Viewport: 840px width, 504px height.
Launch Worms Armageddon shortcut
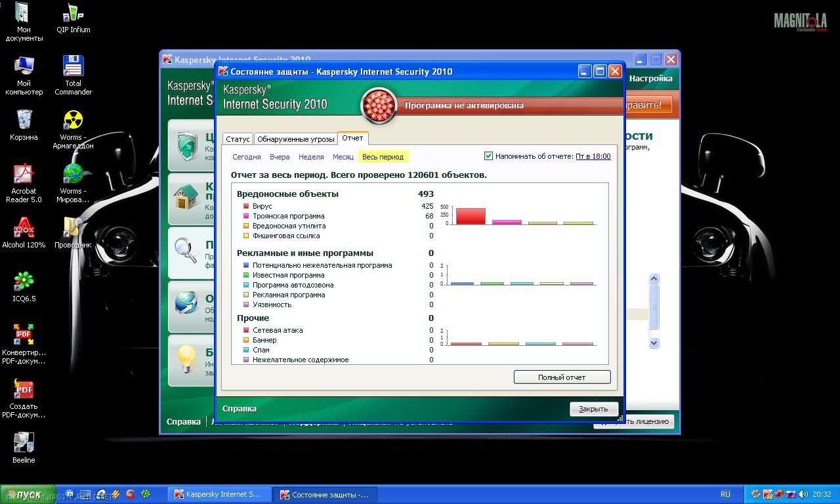pyautogui.click(x=73, y=129)
